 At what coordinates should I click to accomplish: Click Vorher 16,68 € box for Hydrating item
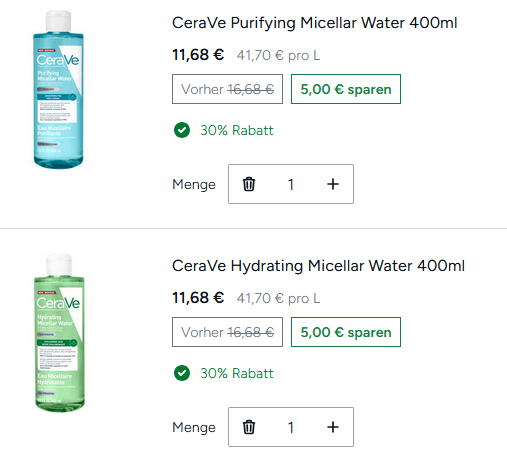click(227, 332)
